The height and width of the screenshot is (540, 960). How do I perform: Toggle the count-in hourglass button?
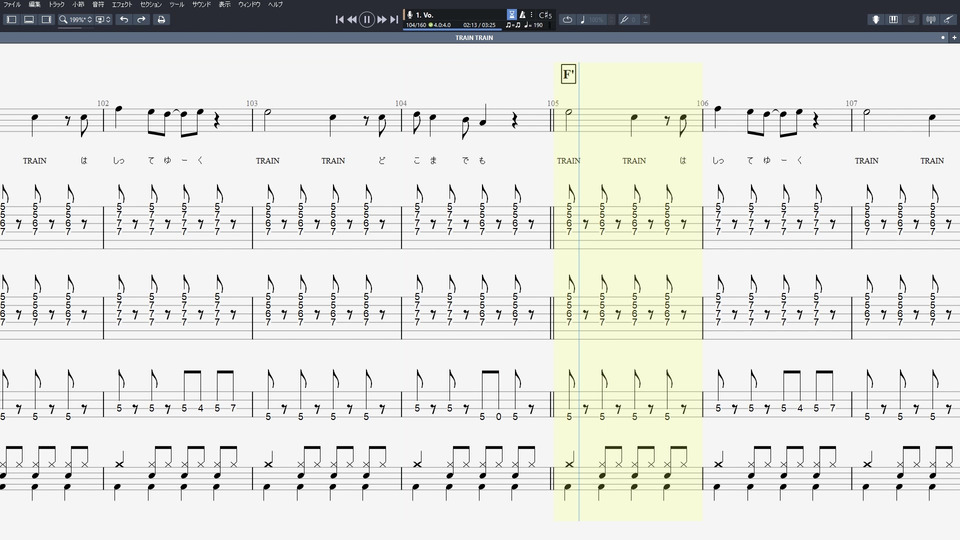512,14
